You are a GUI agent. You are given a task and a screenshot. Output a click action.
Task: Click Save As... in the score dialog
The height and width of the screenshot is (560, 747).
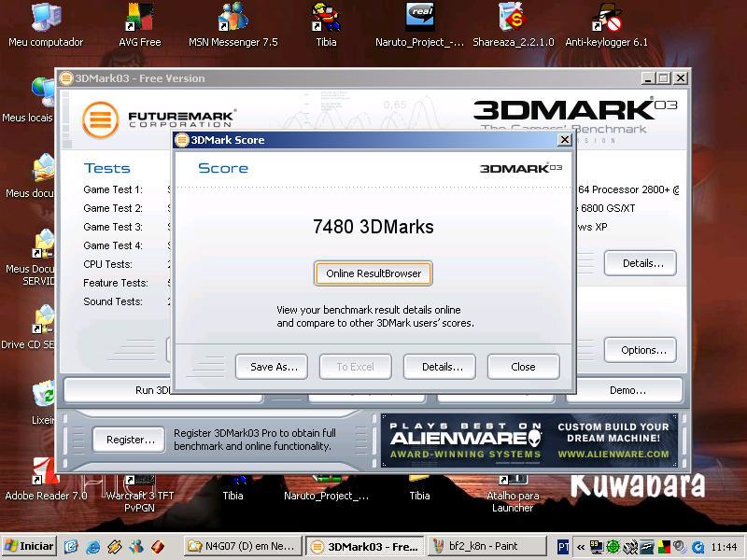[272, 367]
